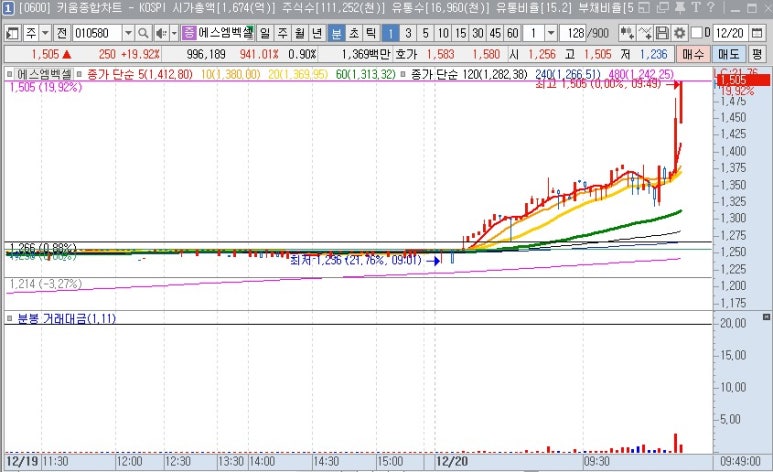Click the 매도 sell button

(729, 54)
